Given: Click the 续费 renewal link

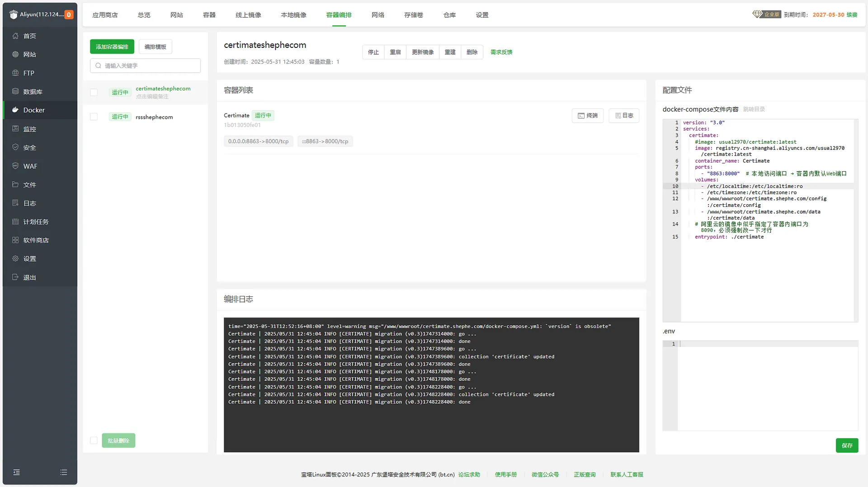Looking at the screenshot, I should (852, 14).
